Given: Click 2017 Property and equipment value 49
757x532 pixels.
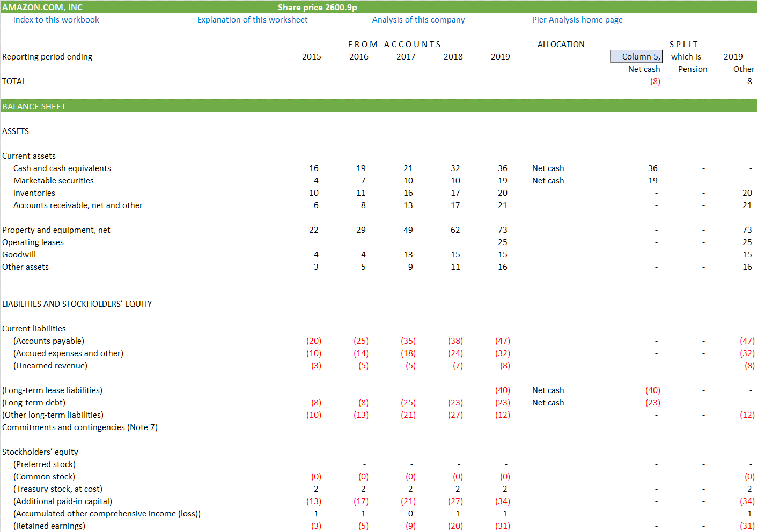Looking at the screenshot, I should 408,230.
